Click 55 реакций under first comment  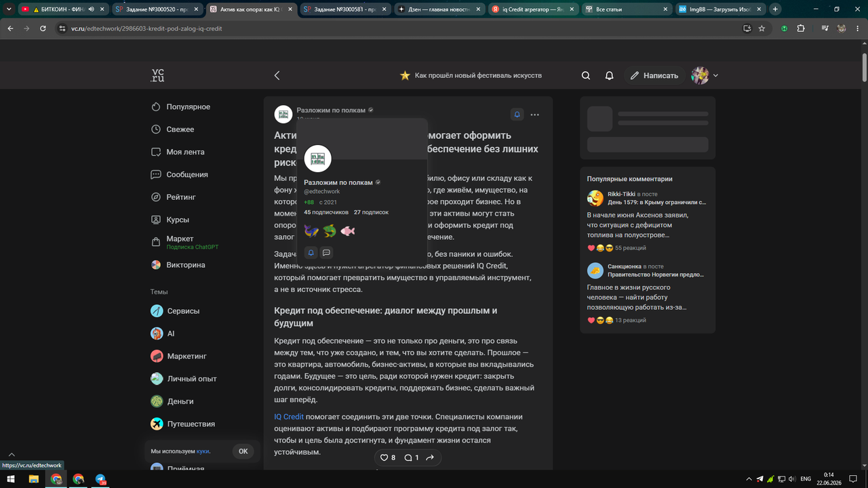[630, 248]
